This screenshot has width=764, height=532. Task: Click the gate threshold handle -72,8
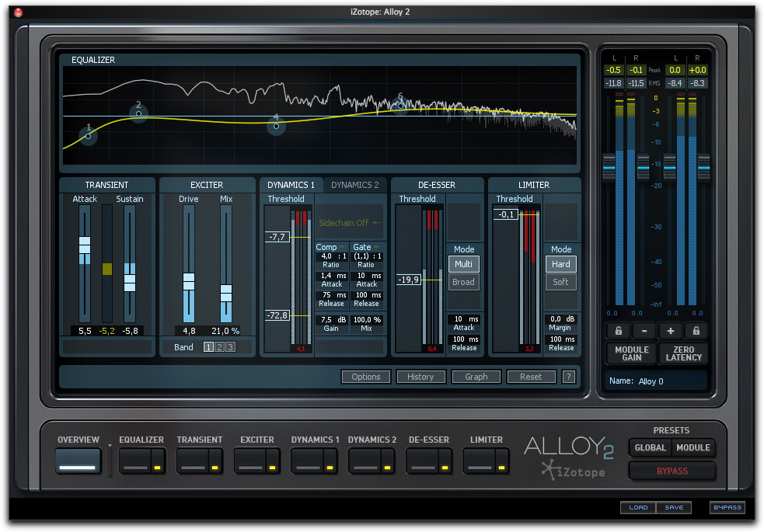[277, 315]
